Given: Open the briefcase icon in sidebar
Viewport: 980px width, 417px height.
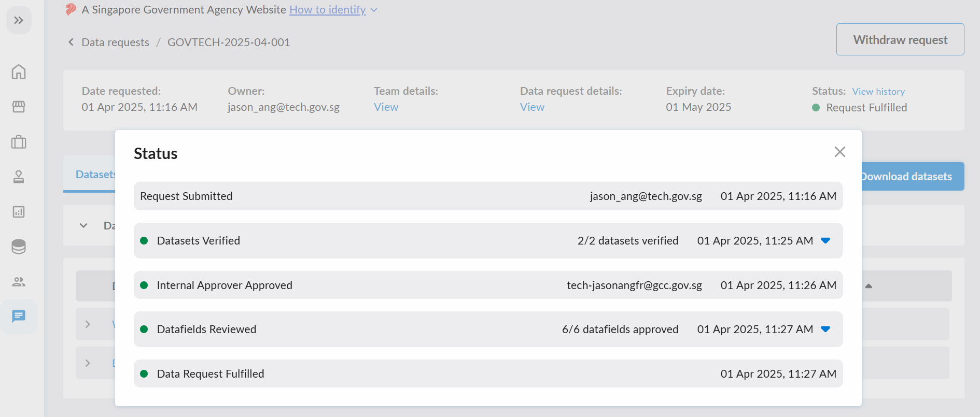Looking at the screenshot, I should coord(19,141).
